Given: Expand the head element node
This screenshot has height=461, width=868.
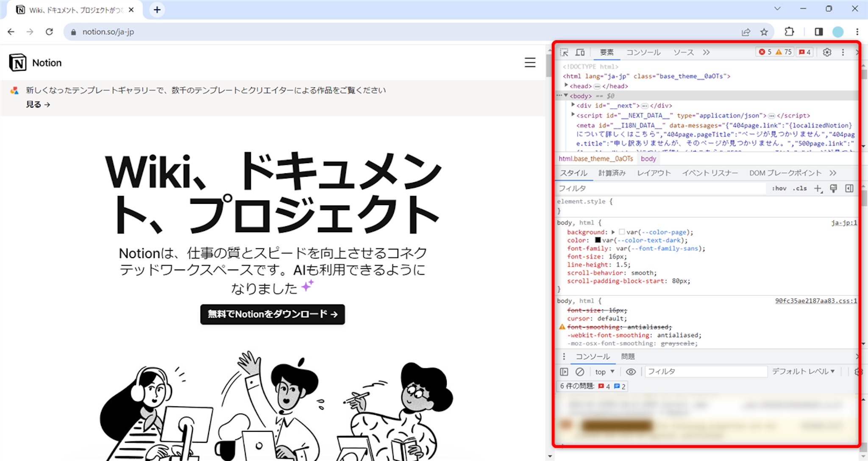Looking at the screenshot, I should tap(566, 86).
